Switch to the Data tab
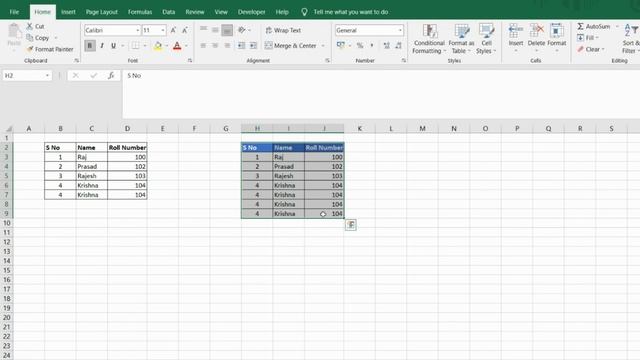 pyautogui.click(x=169, y=12)
